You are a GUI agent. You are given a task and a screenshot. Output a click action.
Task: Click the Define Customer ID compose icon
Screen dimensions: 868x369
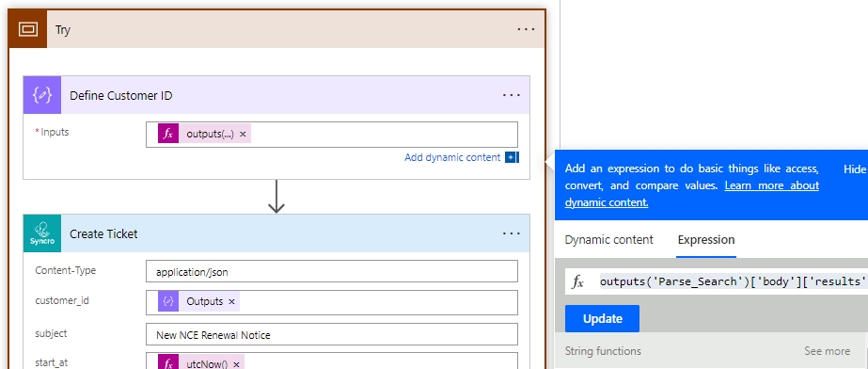[x=42, y=95]
